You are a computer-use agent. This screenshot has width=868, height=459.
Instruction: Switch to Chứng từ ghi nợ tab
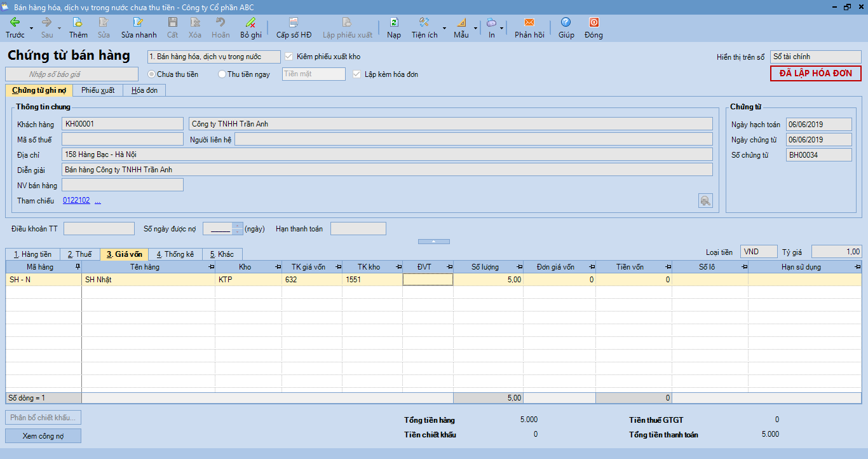(39, 90)
